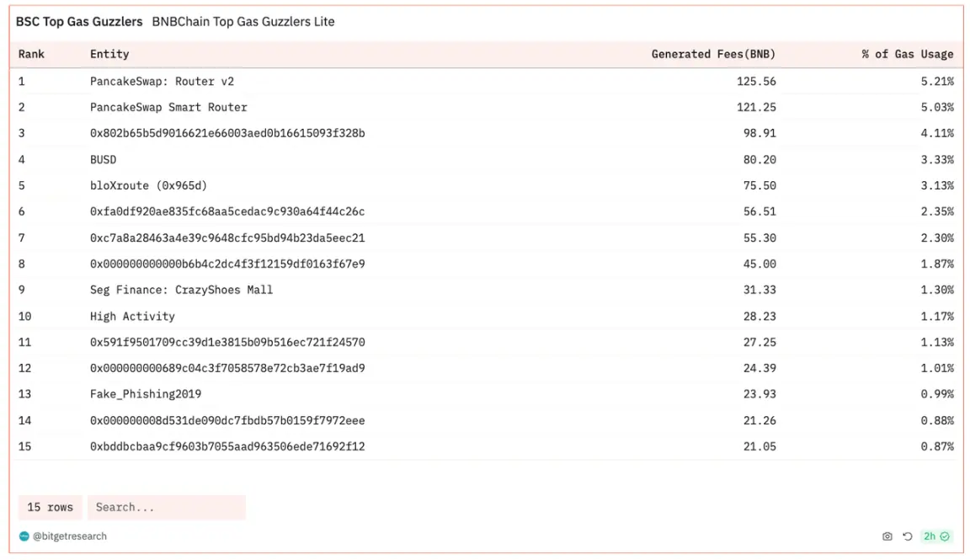
Task: Open BNBChain Top Gas Guzzlers Lite query
Action: 242,22
